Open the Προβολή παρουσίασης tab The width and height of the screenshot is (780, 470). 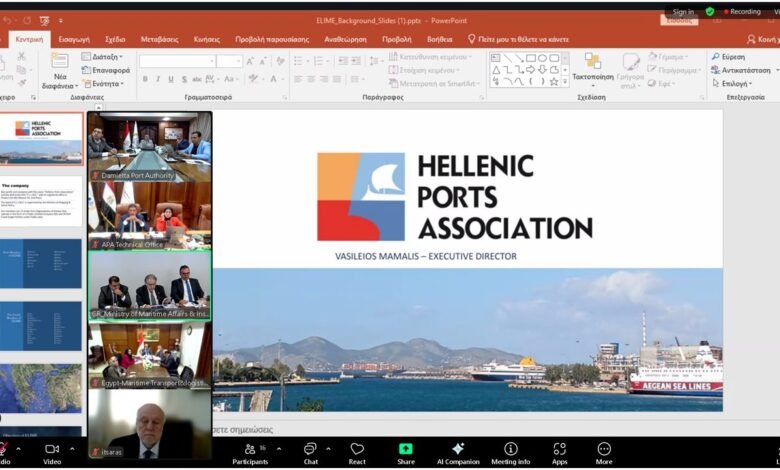click(272, 39)
